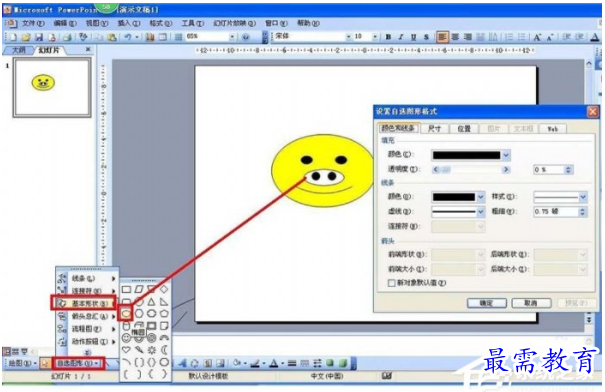Image resolution: width=605 pixels, height=392 pixels.
Task: Click the arrow style icon on drawing toolbar
Action: click(317, 363)
